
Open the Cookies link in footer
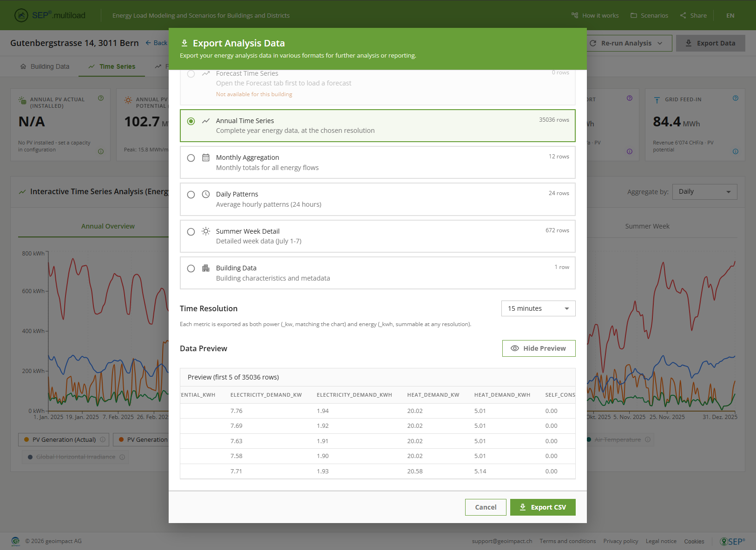pyautogui.click(x=694, y=541)
